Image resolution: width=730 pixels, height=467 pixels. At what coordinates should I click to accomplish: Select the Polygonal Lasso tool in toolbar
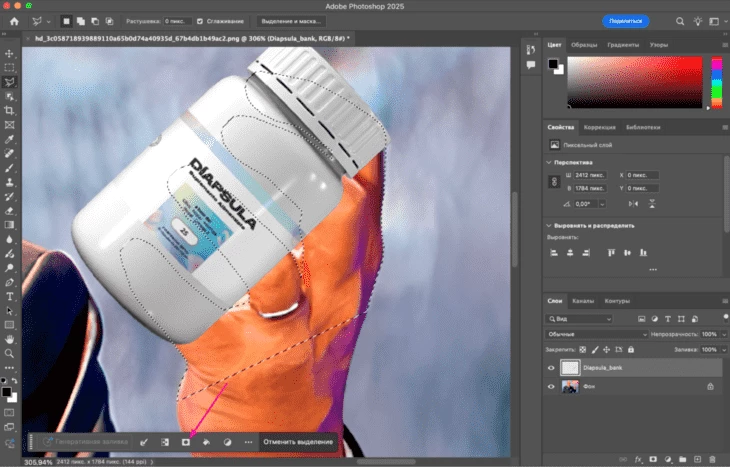point(9,82)
